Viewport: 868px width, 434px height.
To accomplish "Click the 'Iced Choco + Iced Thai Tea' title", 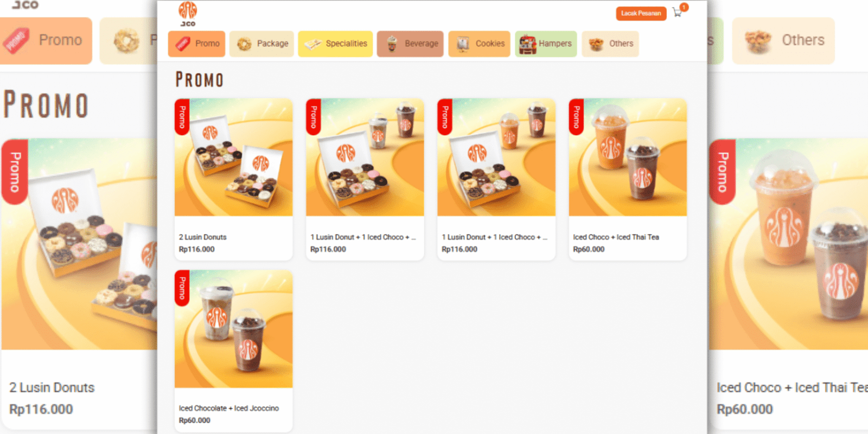I will pos(616,237).
